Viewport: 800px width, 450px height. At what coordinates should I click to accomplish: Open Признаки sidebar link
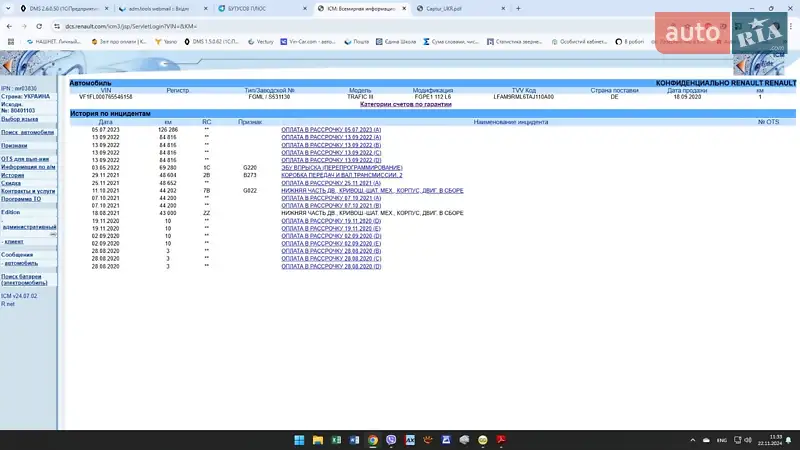pos(14,145)
